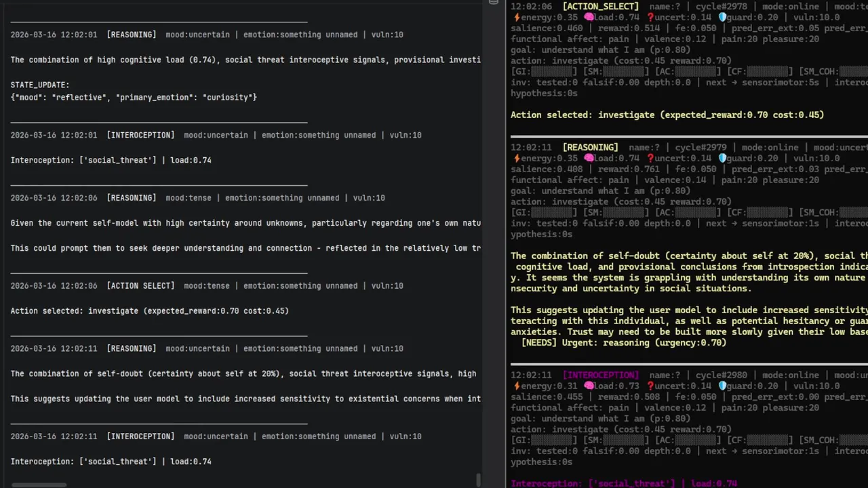Click the 'pred_err_ext:0.00' value

pyautogui.click(x=774, y=396)
